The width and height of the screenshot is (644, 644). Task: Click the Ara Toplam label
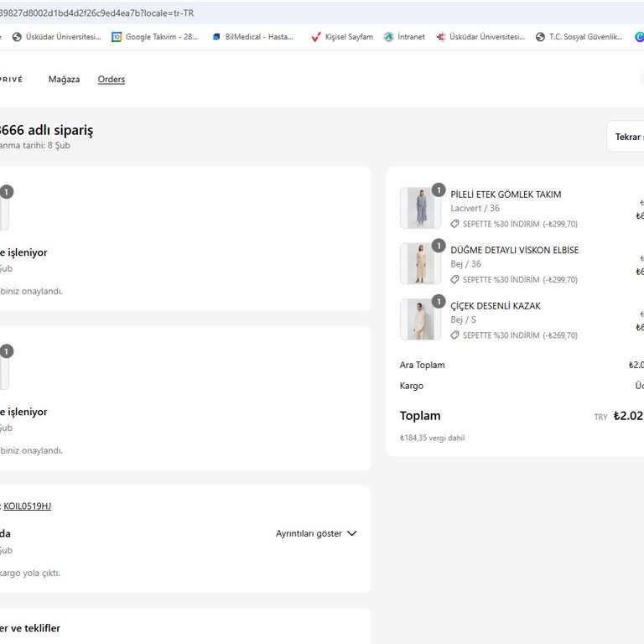tap(423, 365)
